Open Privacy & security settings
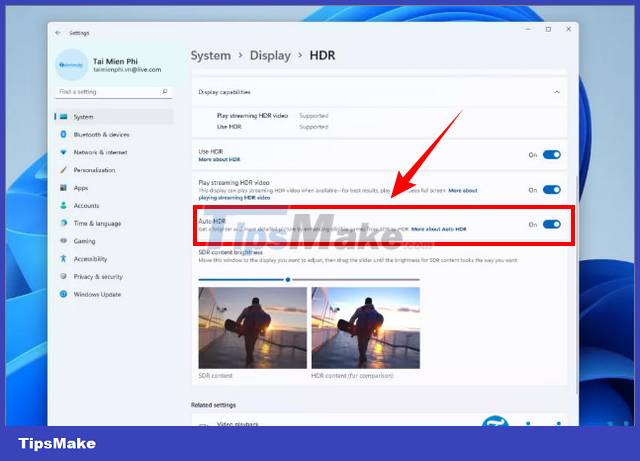 click(114, 276)
